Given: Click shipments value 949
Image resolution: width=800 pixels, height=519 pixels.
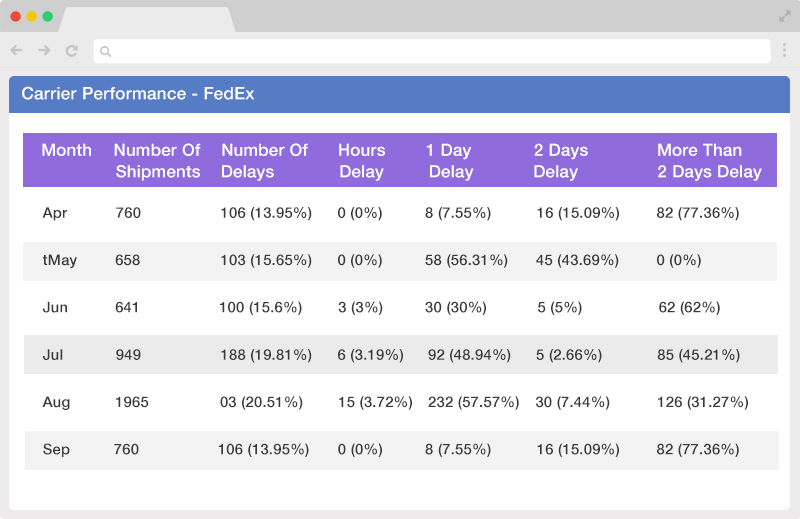Looking at the screenshot, I should click(128, 355).
